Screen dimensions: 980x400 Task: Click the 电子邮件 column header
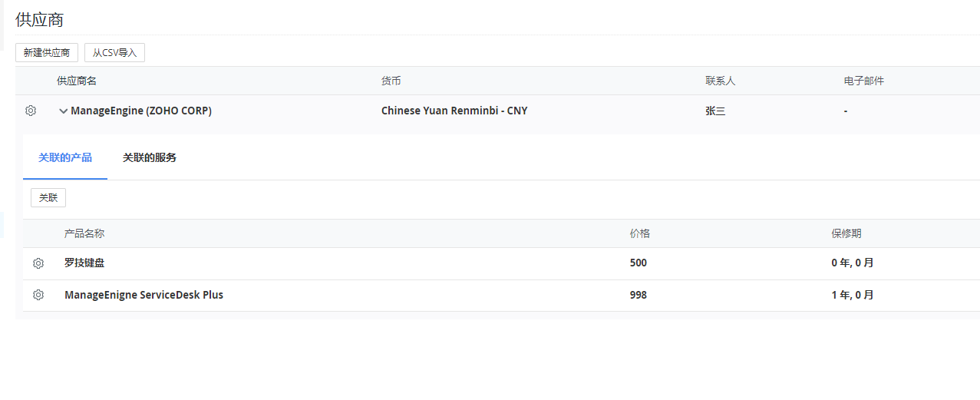(x=864, y=81)
